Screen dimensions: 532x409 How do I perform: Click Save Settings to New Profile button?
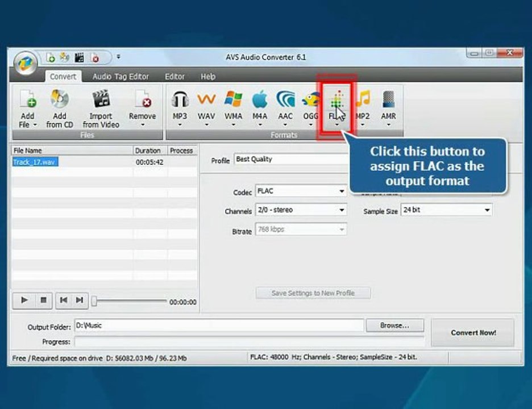coord(313,293)
